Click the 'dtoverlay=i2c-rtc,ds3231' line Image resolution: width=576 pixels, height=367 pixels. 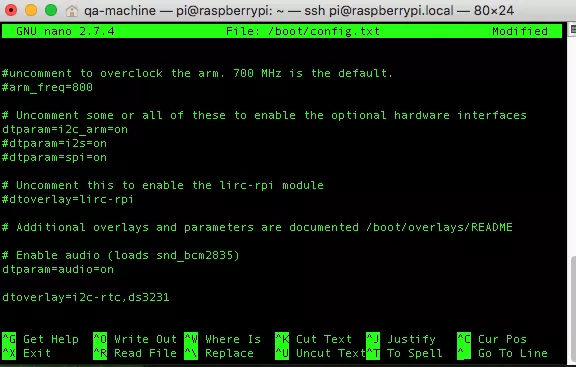86,297
